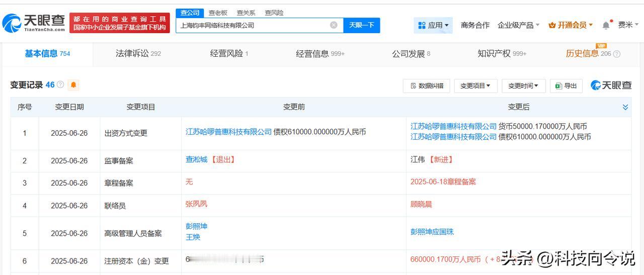Open 江苏哈啰普惠科技有限公司 债权 link in 变更后
The image size is (644, 275).
point(453,137)
